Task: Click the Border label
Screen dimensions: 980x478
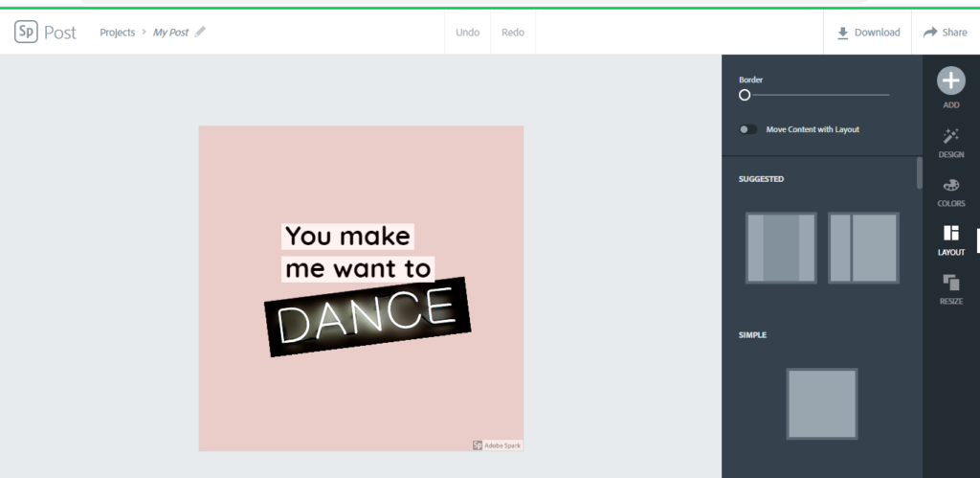Action: point(750,80)
